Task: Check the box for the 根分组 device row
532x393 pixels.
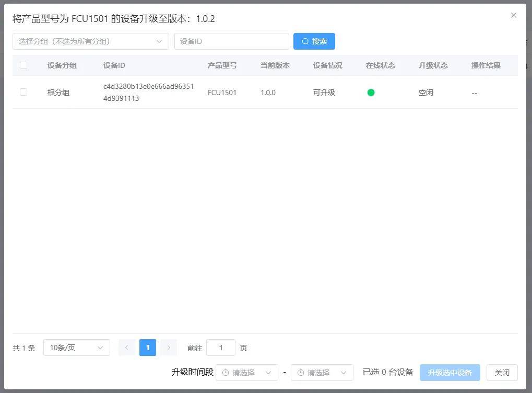Action: pyautogui.click(x=23, y=92)
